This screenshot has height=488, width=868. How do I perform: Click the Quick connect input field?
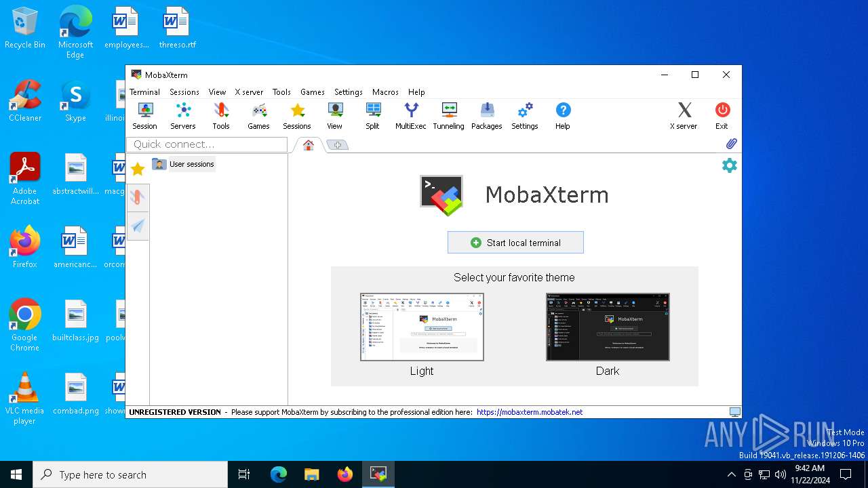pyautogui.click(x=207, y=144)
